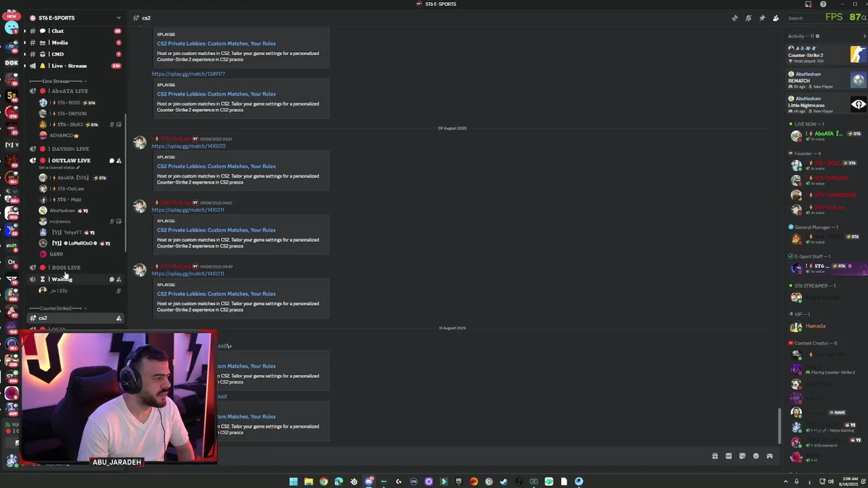Click invite icon on OUTLAW LIVE channel
Screen dimensions: 868x488
coord(119,161)
